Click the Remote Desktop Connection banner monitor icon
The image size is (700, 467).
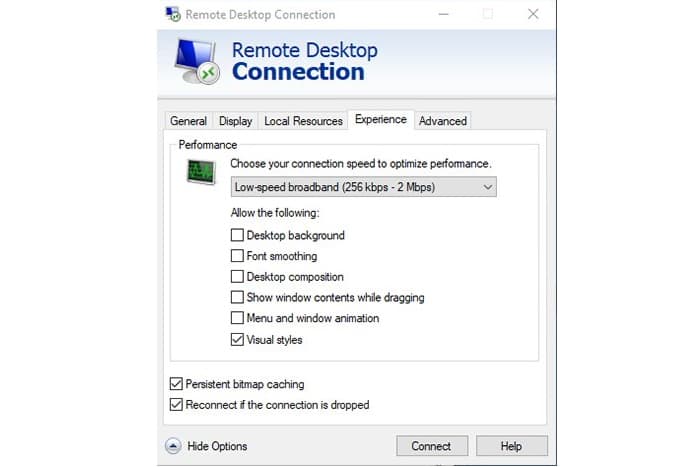tap(197, 62)
